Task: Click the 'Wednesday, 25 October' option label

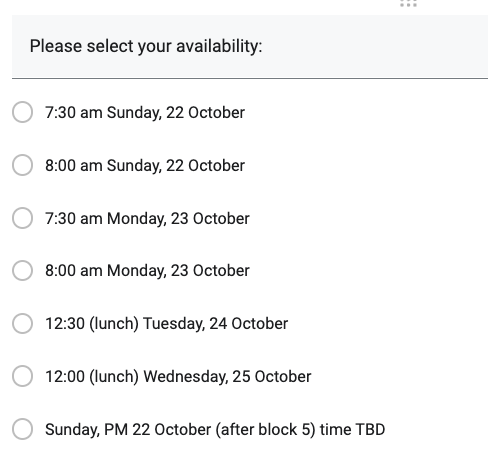Action: (x=227, y=377)
